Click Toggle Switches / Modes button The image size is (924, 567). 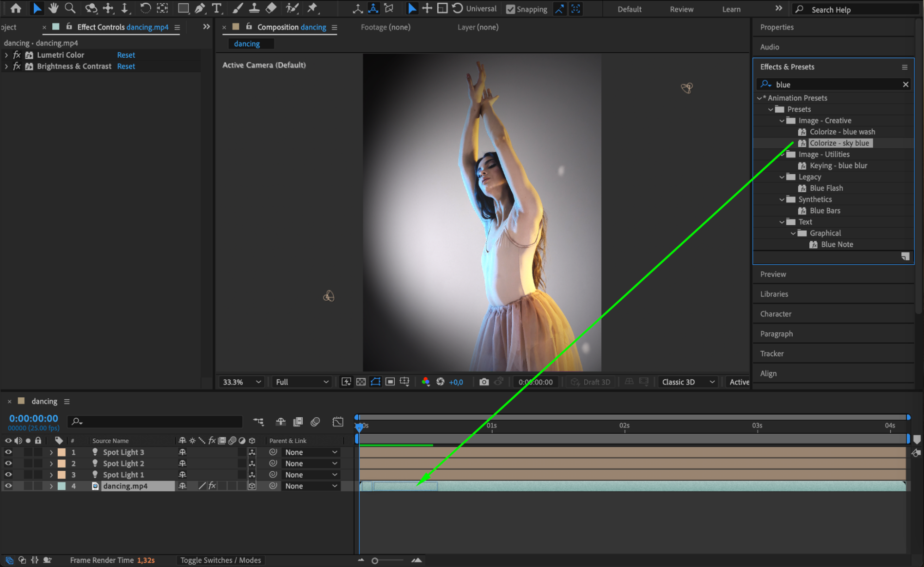click(220, 560)
